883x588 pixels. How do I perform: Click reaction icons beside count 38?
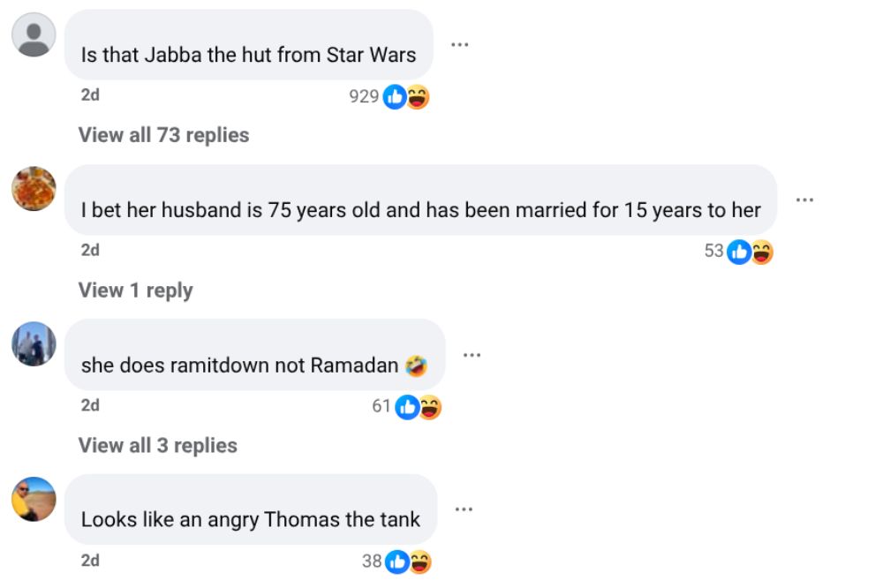coord(409,562)
